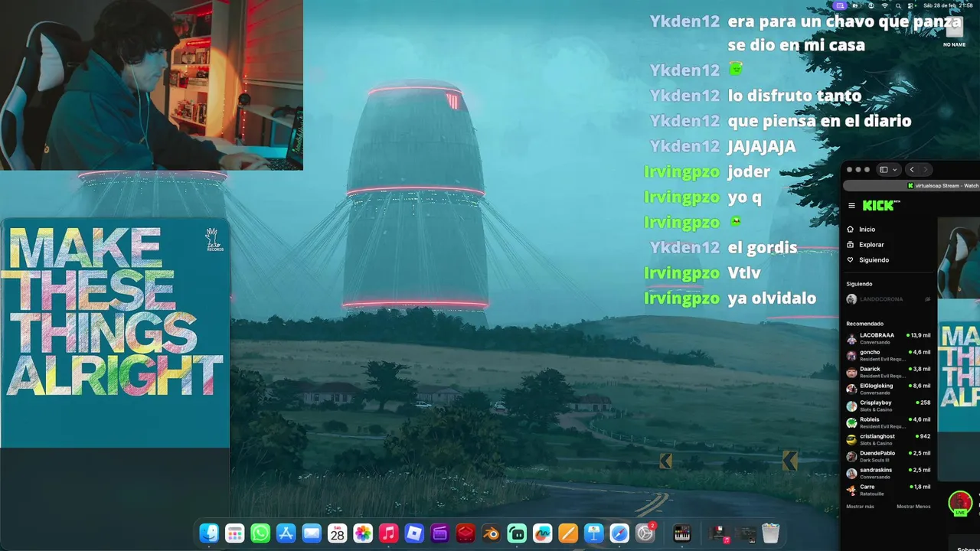The width and height of the screenshot is (980, 551).
Task: Open the Photos app in the dock
Action: pyautogui.click(x=363, y=533)
